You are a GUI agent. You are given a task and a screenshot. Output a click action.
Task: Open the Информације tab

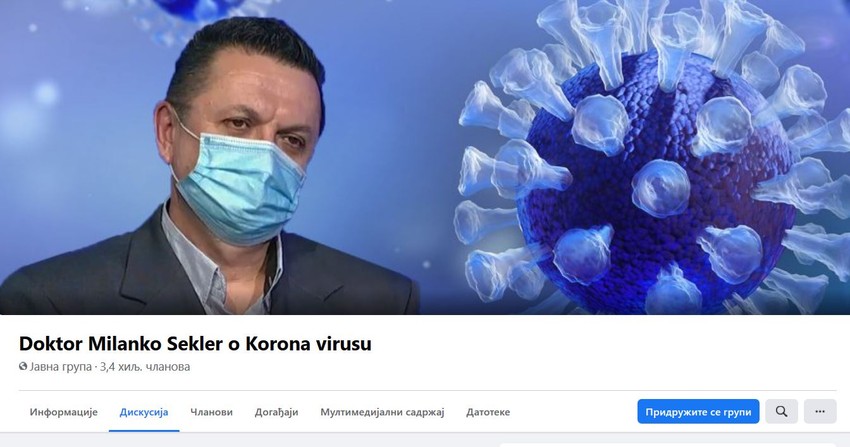63,412
